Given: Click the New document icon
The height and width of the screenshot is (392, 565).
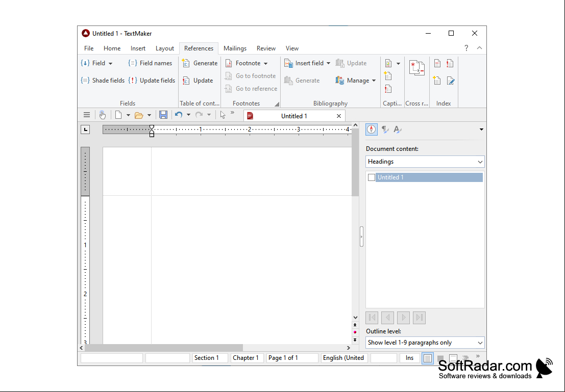Looking at the screenshot, I should pyautogui.click(x=118, y=115).
